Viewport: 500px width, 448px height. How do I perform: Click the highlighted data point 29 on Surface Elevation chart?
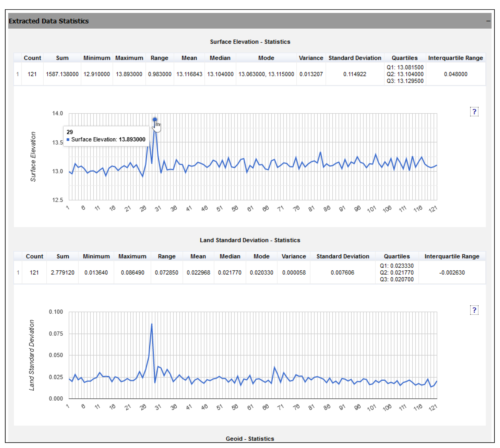click(x=155, y=120)
